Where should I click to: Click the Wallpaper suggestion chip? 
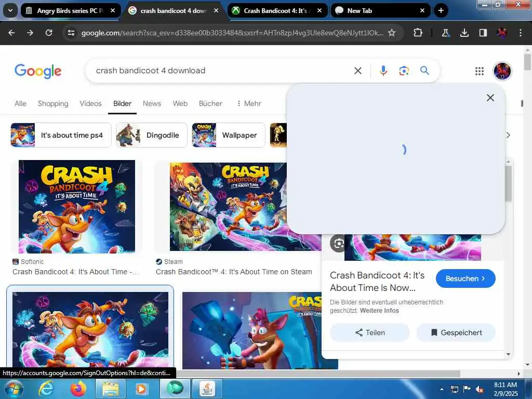click(229, 135)
